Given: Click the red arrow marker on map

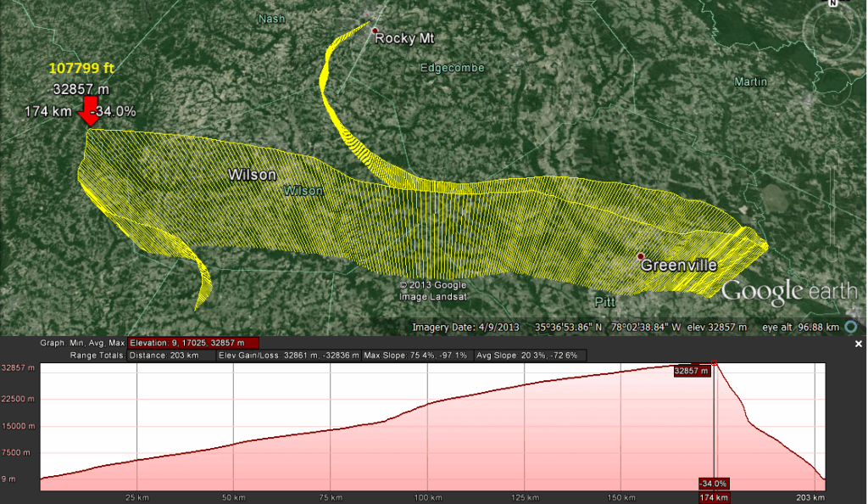Looking at the screenshot, I should pos(88,112).
